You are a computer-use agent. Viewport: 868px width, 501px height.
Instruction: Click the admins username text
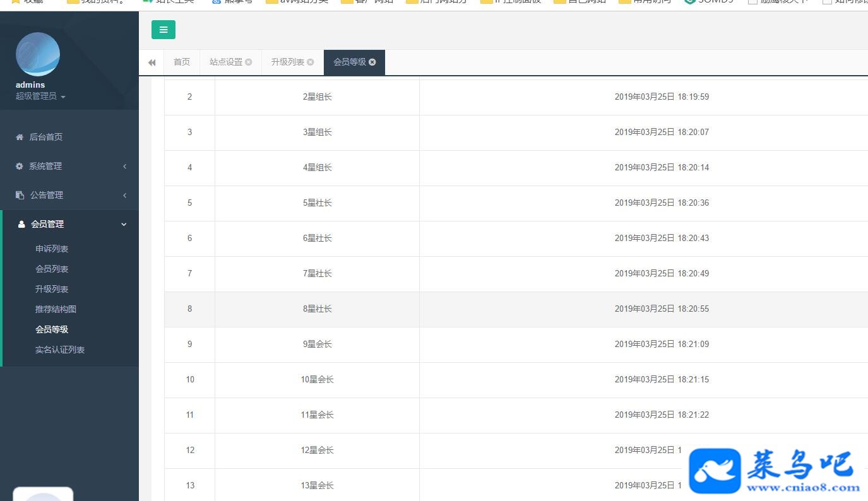[30, 85]
